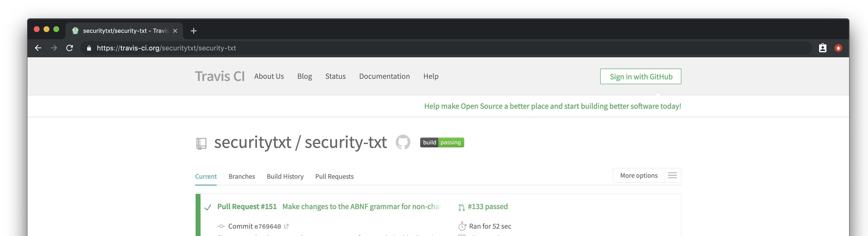Go back using the browser back arrow
This screenshot has height=236, width=868.
38,48
